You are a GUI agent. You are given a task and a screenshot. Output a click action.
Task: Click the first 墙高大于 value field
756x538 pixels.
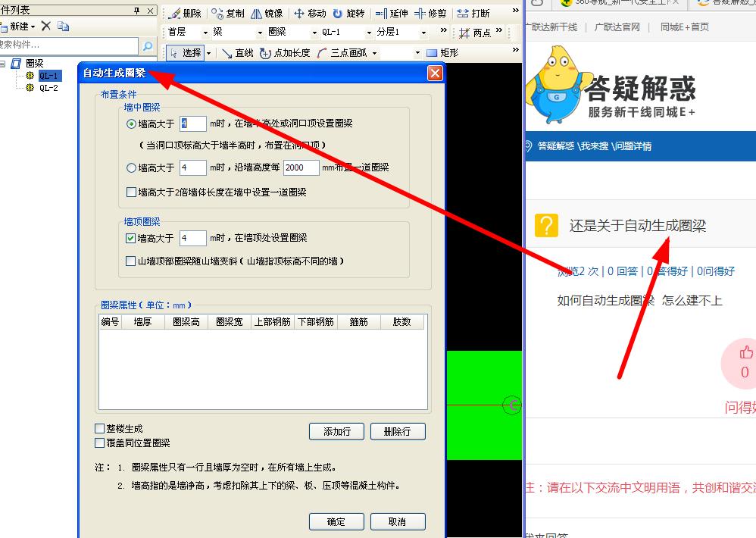193,124
